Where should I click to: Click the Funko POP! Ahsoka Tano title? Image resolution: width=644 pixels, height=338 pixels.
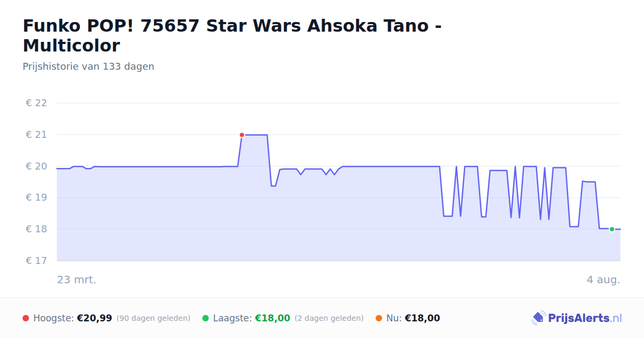coord(232,35)
